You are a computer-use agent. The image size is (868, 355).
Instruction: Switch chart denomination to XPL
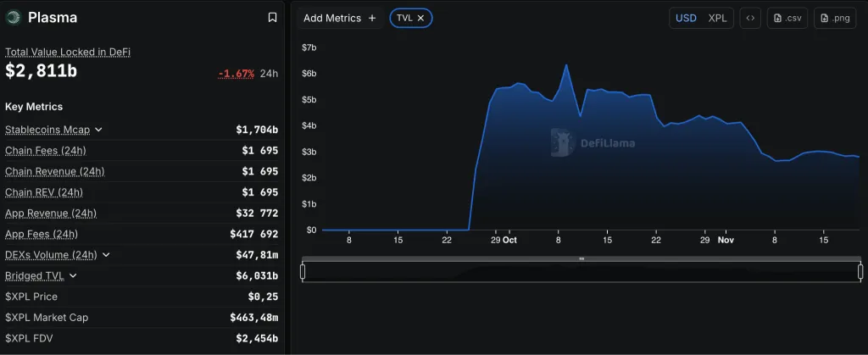(717, 18)
